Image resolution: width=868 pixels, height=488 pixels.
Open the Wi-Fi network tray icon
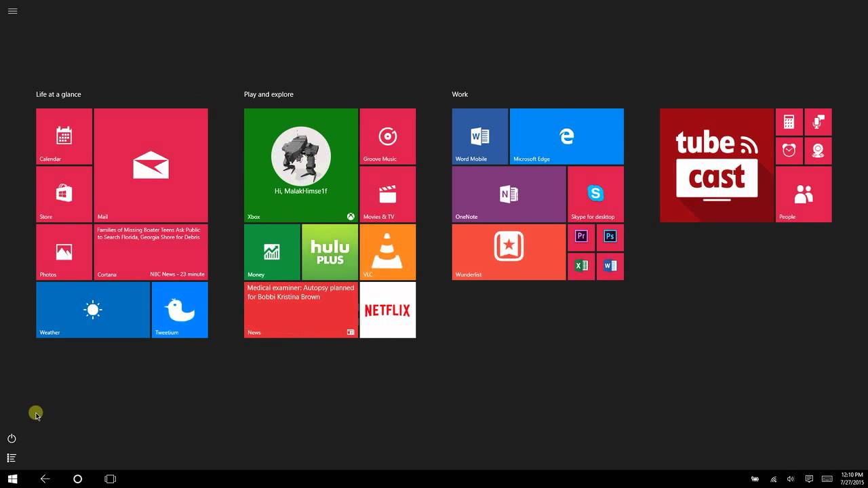[x=774, y=479]
